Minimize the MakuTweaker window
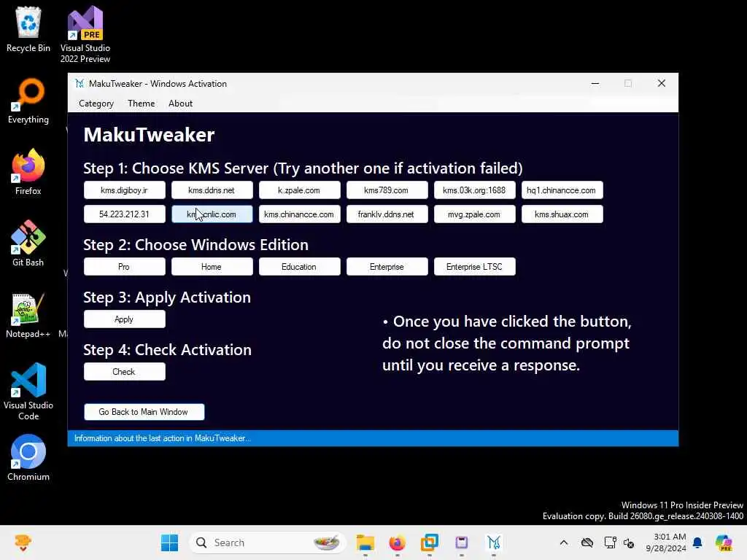 point(595,83)
